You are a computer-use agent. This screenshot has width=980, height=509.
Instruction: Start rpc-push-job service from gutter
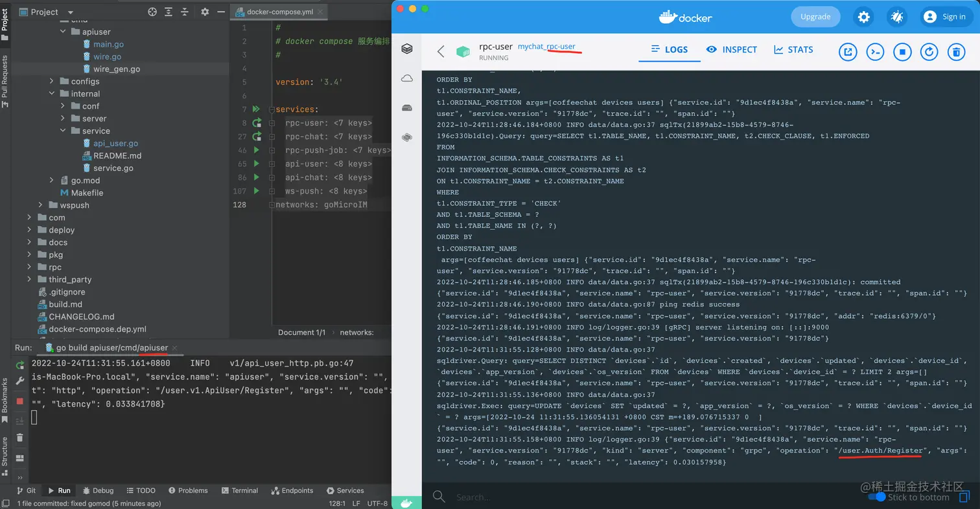257,150
